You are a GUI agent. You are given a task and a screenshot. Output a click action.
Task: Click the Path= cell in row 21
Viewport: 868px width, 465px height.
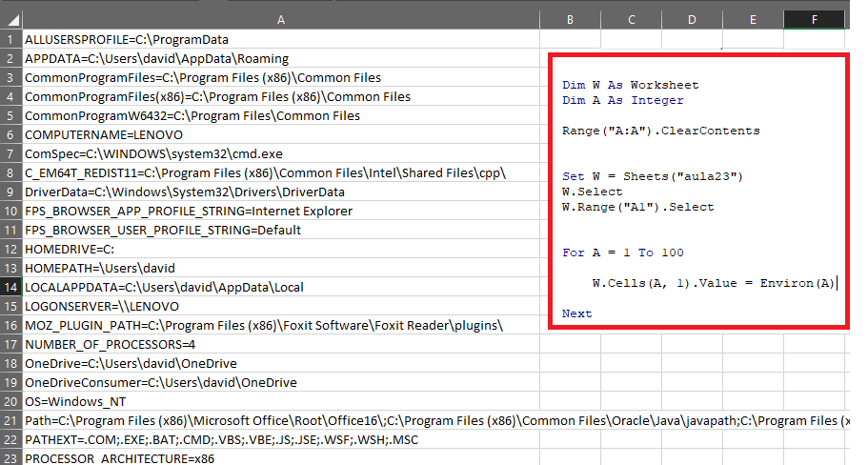[281, 421]
